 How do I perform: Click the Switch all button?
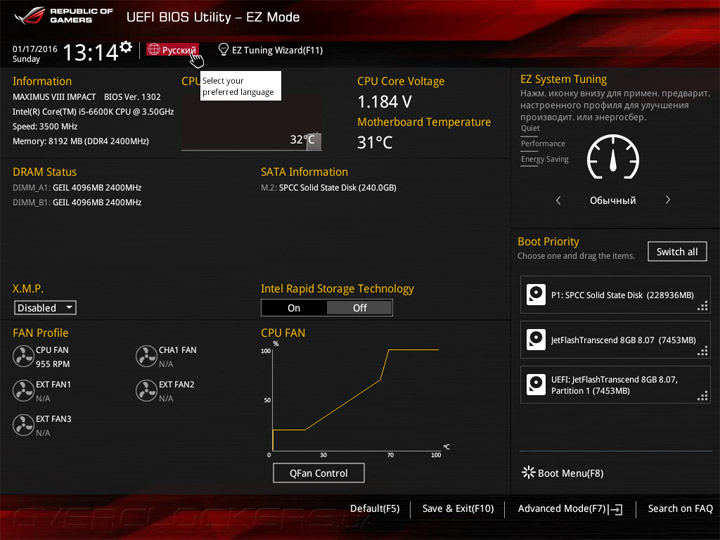[677, 252]
